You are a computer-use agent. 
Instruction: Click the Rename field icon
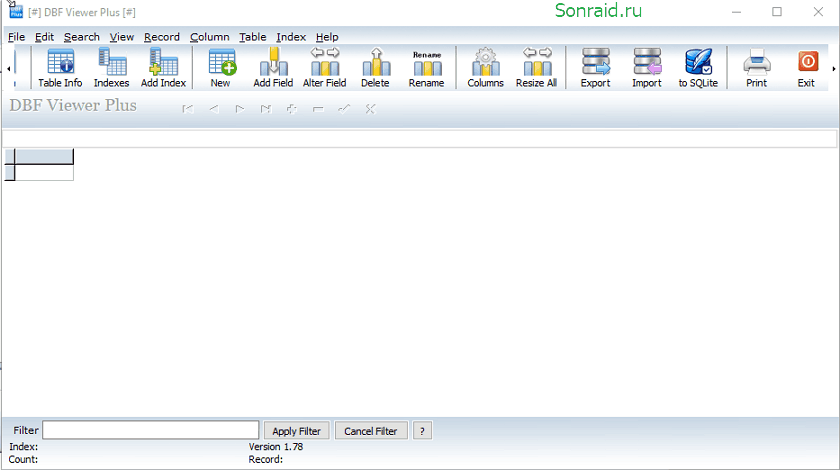click(x=426, y=68)
